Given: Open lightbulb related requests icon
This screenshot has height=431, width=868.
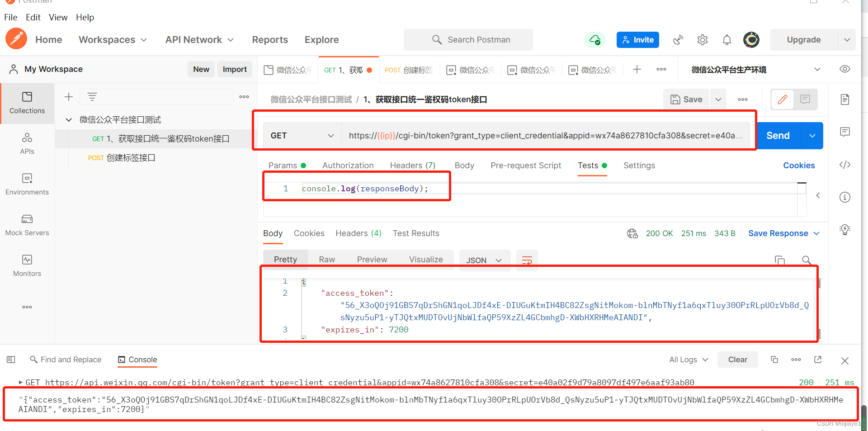Looking at the screenshot, I should tap(845, 230).
